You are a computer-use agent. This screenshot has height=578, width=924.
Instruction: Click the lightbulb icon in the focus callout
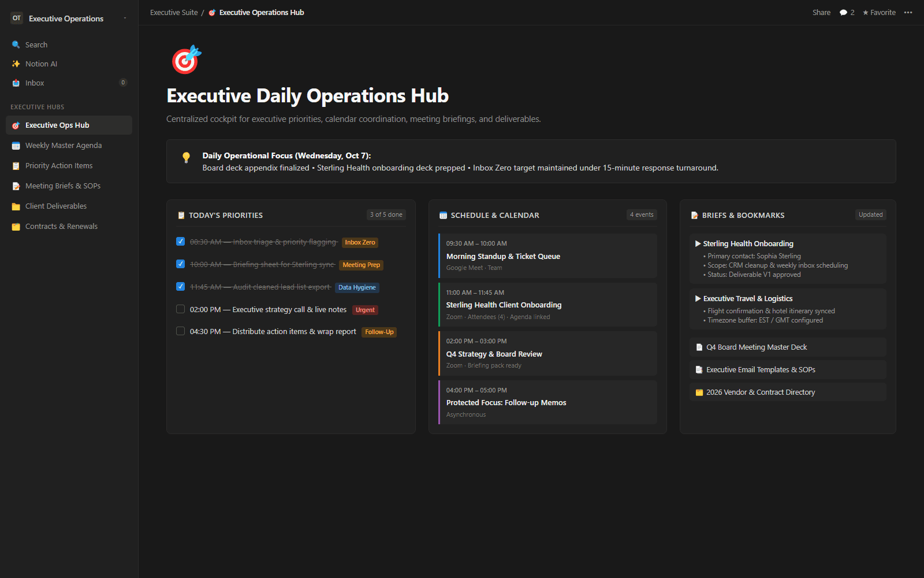click(186, 157)
